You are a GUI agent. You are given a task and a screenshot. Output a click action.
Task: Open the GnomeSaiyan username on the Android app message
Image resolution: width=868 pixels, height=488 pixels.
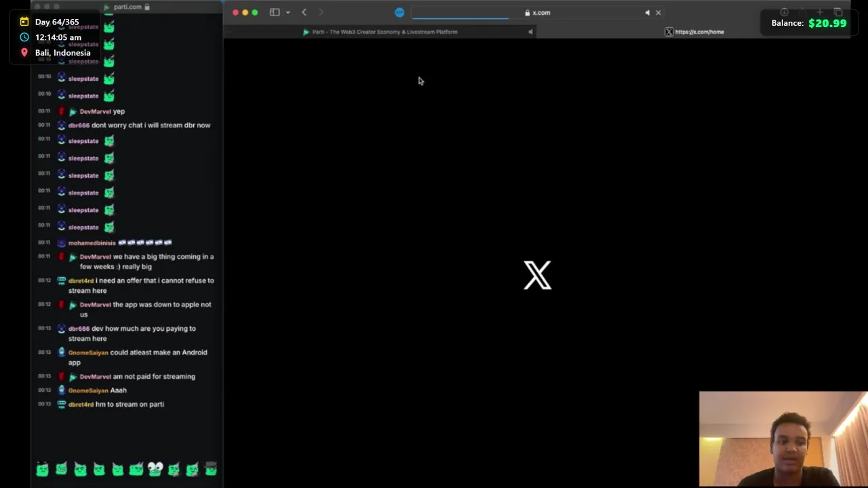[x=88, y=352]
